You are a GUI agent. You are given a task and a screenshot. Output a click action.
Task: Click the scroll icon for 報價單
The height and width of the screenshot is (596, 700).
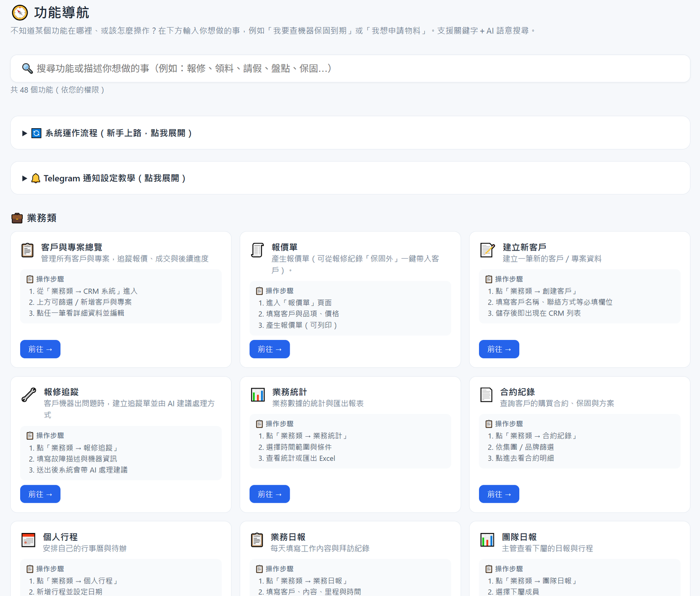257,250
